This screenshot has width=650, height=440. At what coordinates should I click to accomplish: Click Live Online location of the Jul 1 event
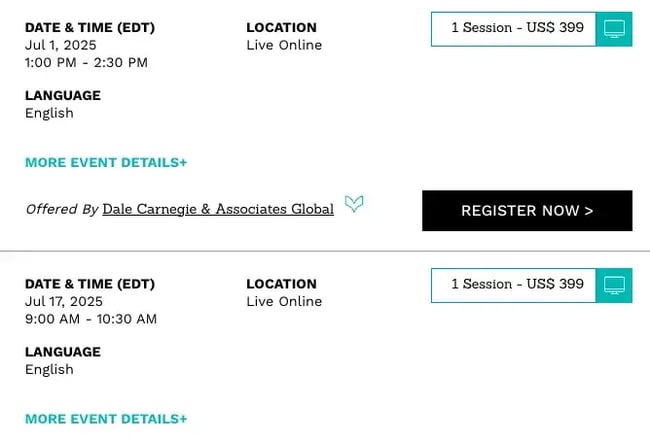point(284,45)
